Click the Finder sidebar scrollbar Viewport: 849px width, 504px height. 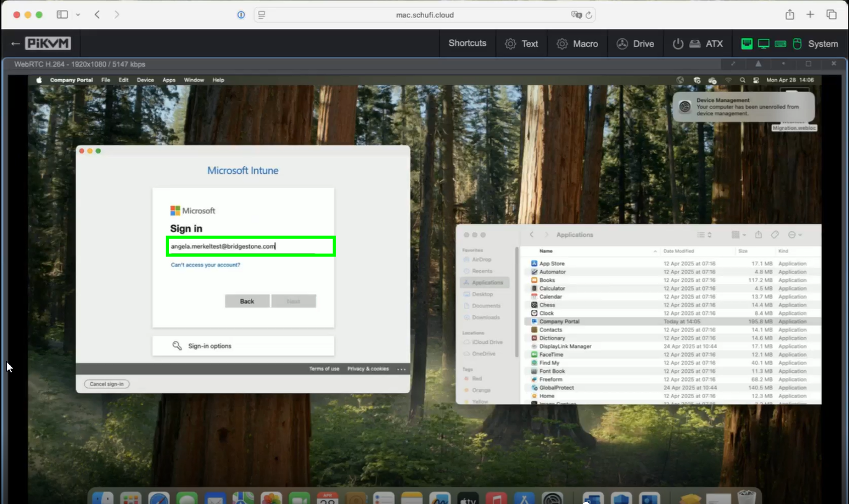(x=517, y=302)
